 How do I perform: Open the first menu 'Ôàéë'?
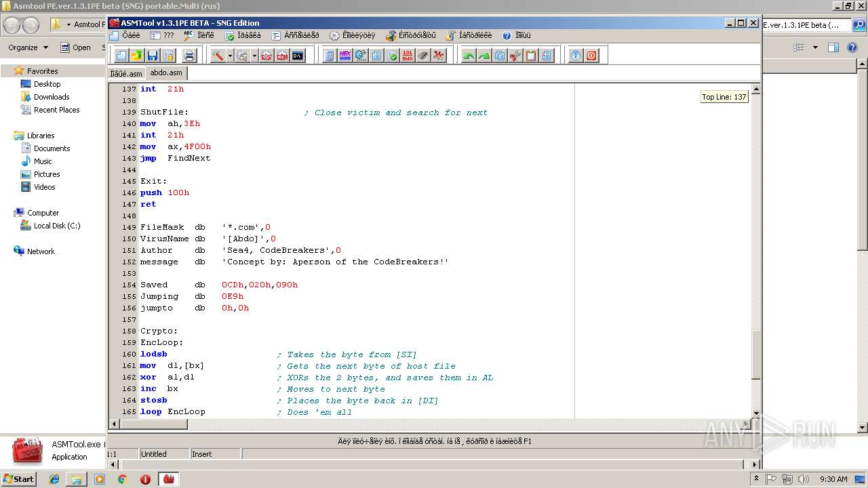pos(125,35)
